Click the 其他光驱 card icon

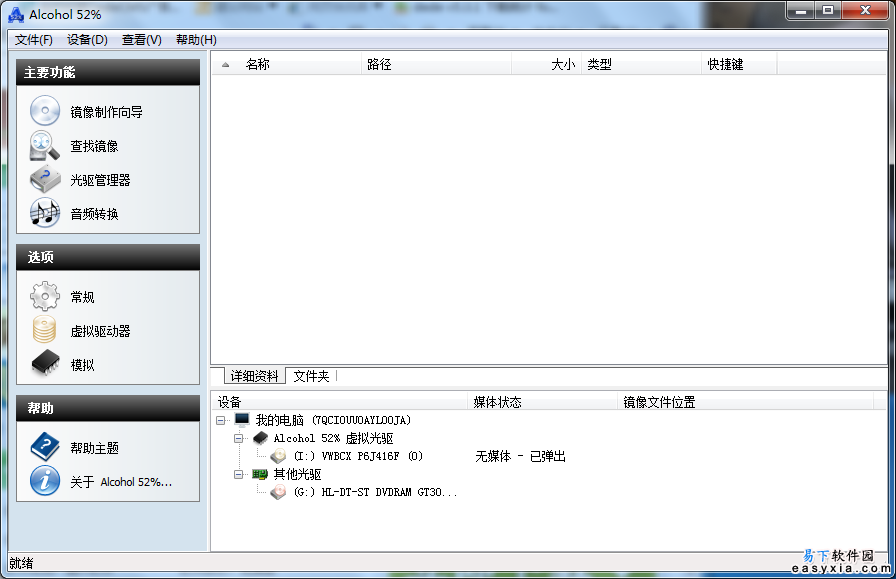click(x=260, y=474)
